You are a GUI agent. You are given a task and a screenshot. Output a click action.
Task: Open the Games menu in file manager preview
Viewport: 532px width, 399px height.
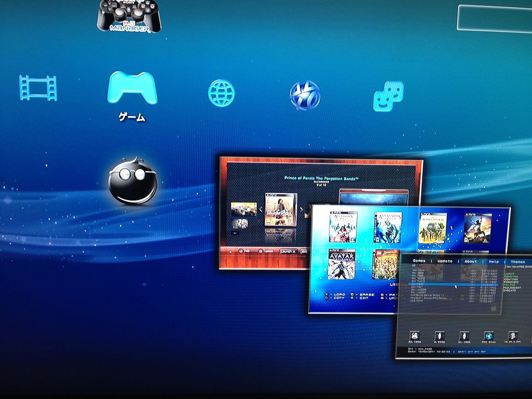[419, 261]
